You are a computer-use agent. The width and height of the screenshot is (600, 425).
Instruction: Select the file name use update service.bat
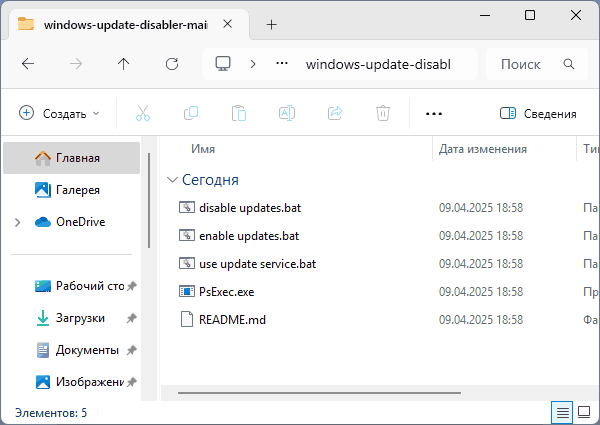[x=258, y=264]
